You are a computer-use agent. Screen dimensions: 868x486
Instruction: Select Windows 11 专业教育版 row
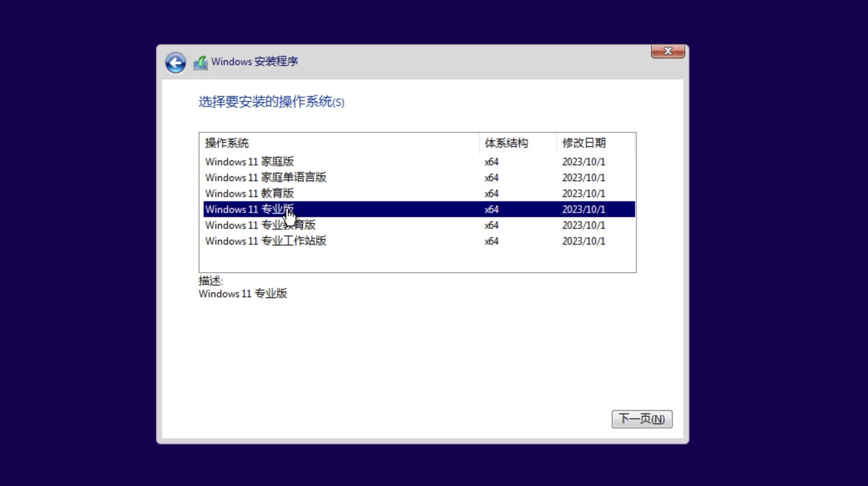(x=419, y=225)
